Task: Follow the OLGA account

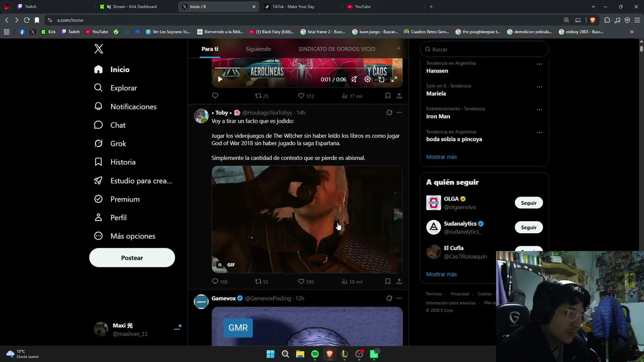Action: coord(528,203)
